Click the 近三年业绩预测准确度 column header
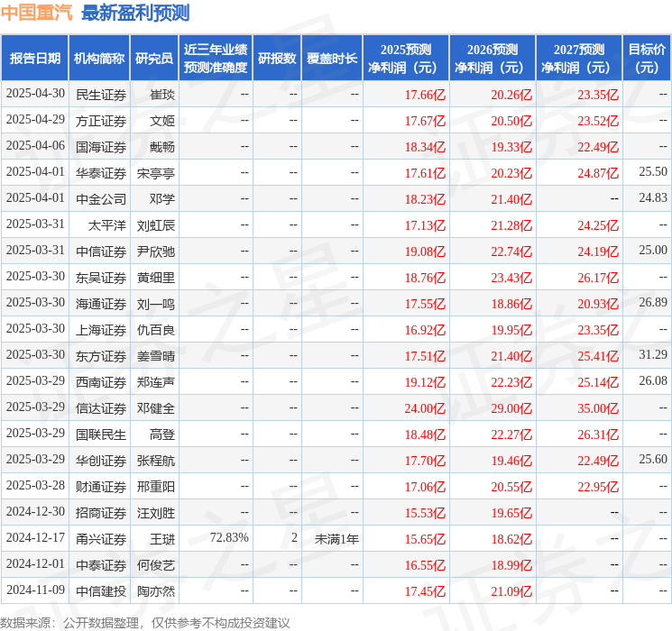This screenshot has width=672, height=631. tap(216, 59)
